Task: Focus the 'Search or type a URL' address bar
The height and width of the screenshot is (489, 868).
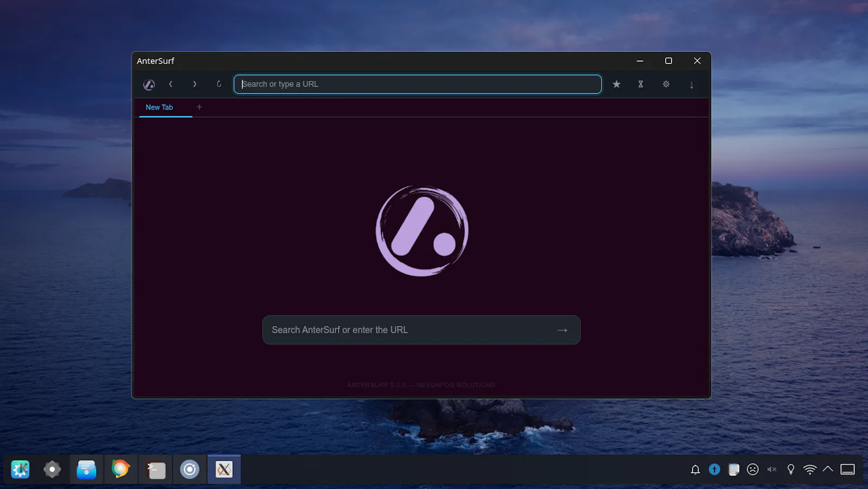Action: (418, 84)
